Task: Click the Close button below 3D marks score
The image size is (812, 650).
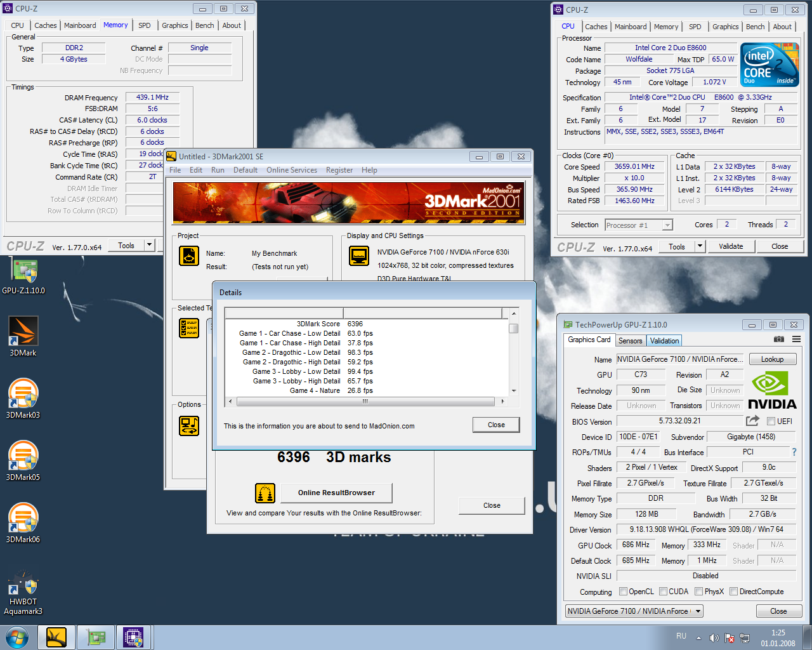Action: point(492,505)
